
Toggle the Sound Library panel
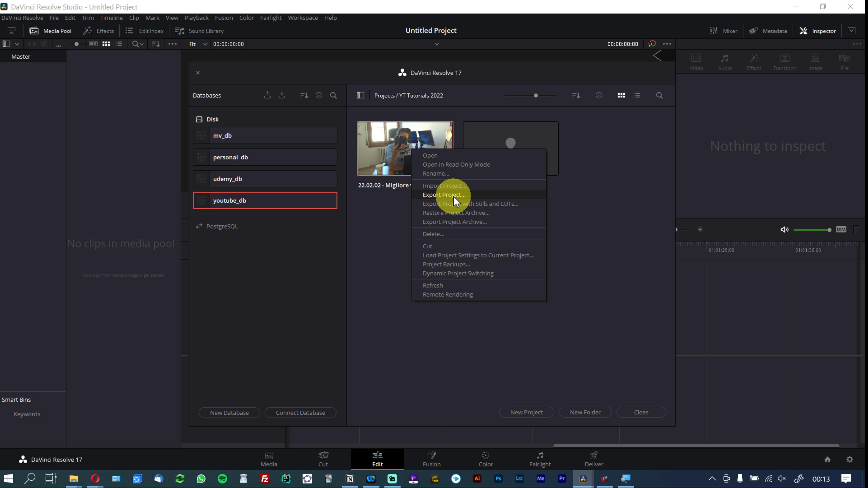(x=199, y=31)
